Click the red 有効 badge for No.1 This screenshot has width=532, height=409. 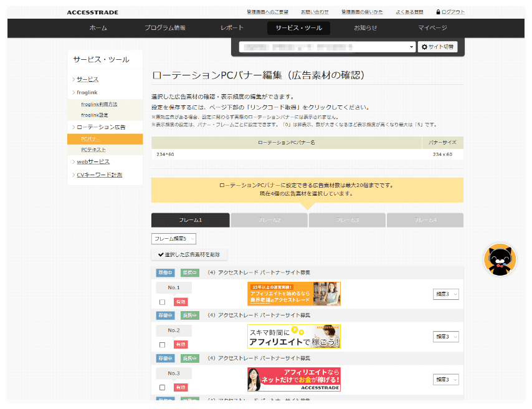(x=181, y=302)
